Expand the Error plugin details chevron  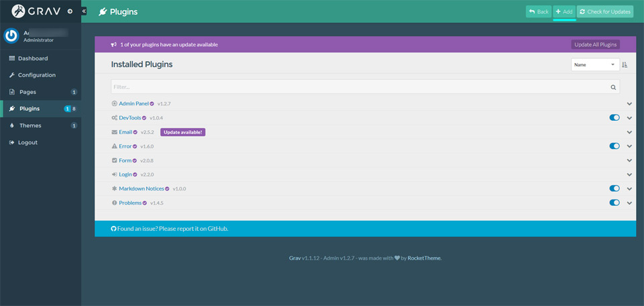630,146
